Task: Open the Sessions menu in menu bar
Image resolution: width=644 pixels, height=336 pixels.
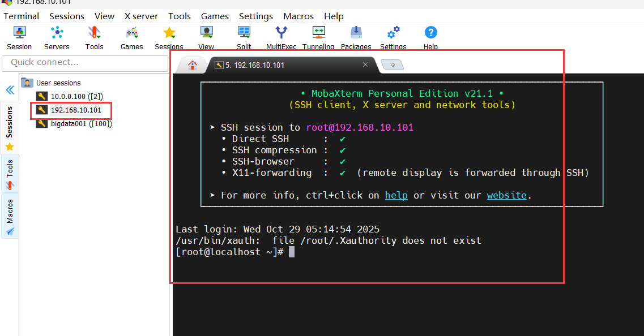Action: [x=66, y=16]
